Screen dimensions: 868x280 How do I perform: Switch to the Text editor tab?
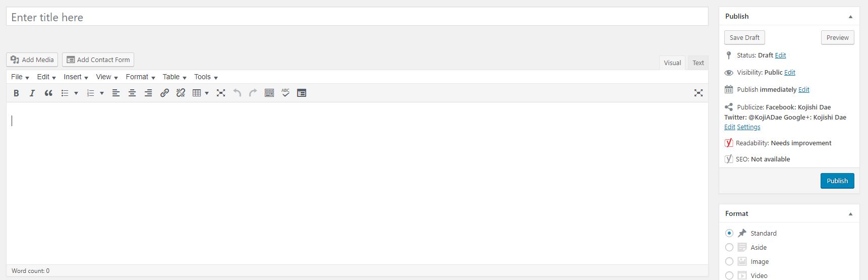click(x=698, y=63)
